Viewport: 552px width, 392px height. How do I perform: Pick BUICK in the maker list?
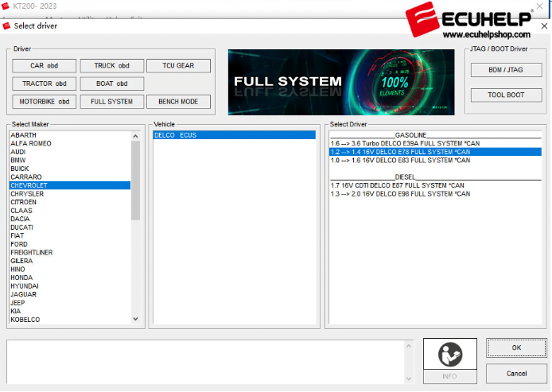point(70,169)
